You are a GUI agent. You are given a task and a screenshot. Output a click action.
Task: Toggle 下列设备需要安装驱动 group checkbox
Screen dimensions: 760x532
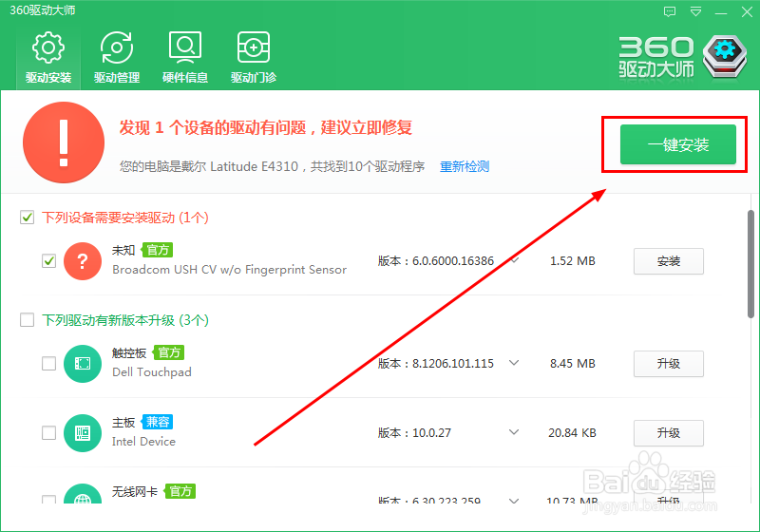pos(28,217)
